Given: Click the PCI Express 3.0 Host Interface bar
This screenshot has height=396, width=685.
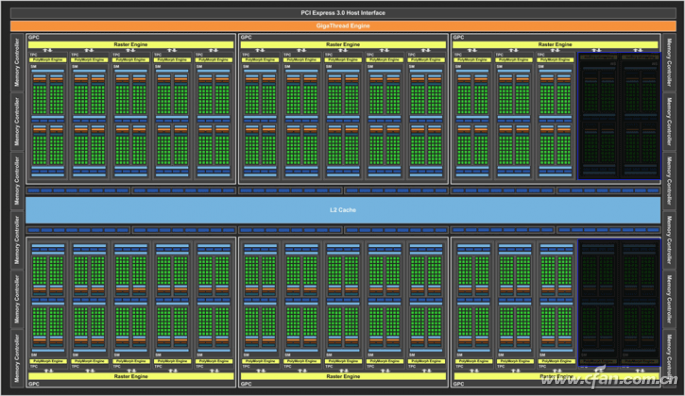Looking at the screenshot, I should [x=342, y=13].
